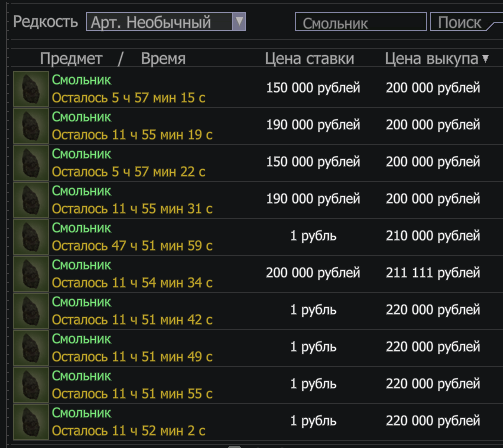Sort by Время column header
Image resolution: width=503 pixels, height=448 pixels.
163,59
